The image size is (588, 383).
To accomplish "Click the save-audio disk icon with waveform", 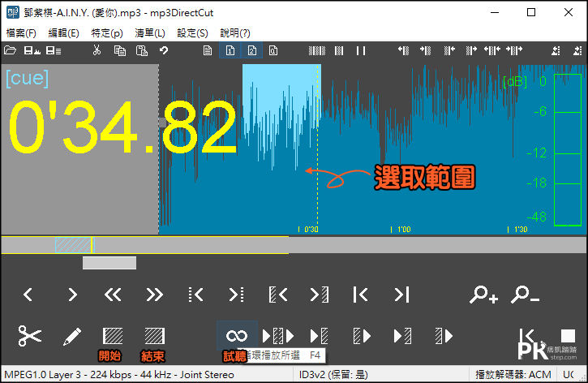I will click(x=32, y=50).
